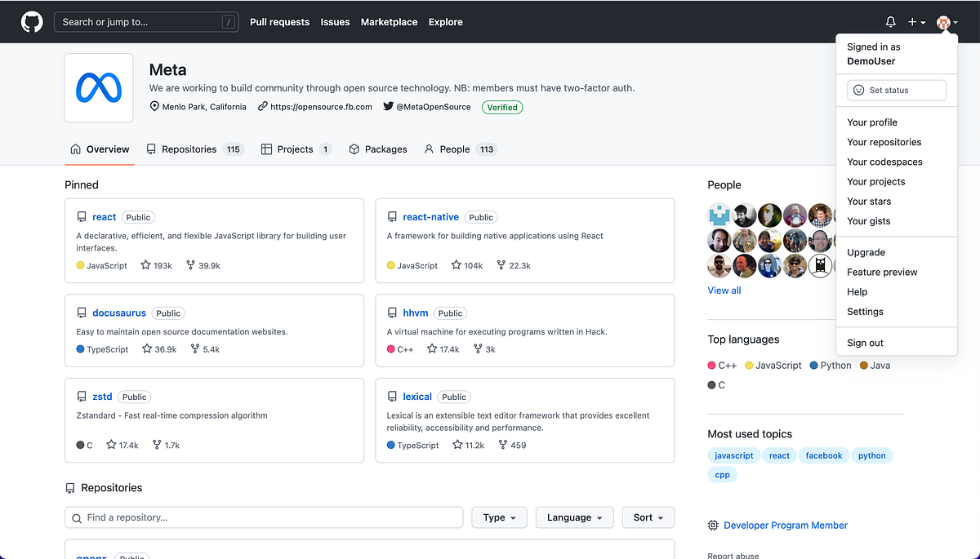Click the Developer Program Member badge icon
This screenshot has height=559, width=980.
715,525
